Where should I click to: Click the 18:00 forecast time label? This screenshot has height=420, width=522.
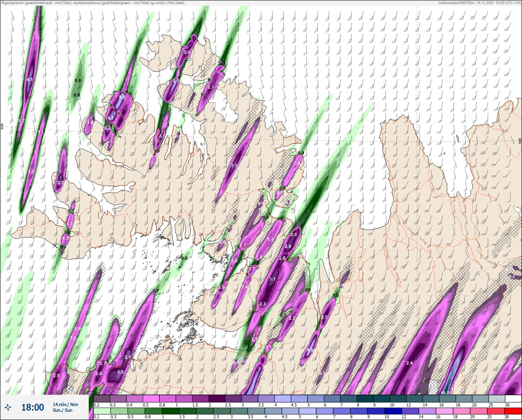(x=32, y=407)
